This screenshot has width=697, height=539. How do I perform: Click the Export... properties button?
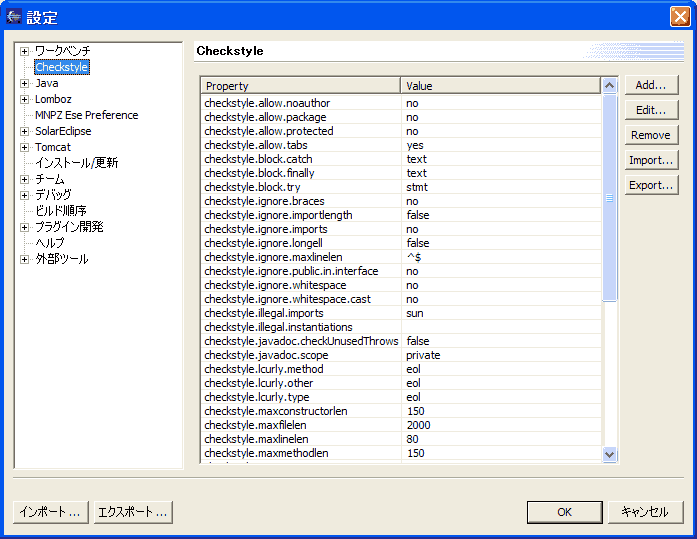(651, 185)
